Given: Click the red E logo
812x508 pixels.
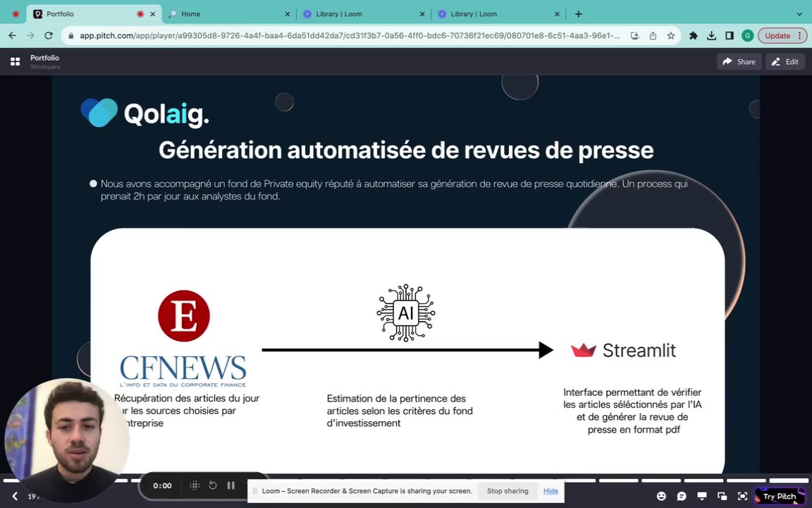Looking at the screenshot, I should tap(184, 315).
